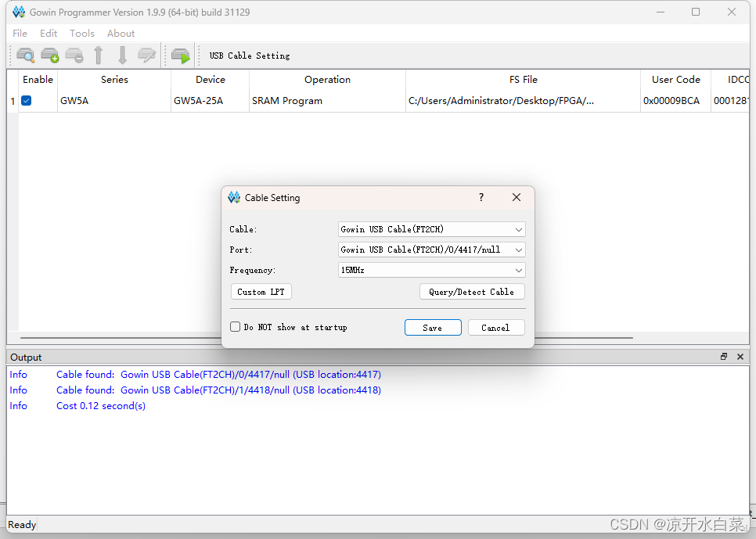The width and height of the screenshot is (756, 539).
Task: Click the User Code column header
Action: click(675, 80)
